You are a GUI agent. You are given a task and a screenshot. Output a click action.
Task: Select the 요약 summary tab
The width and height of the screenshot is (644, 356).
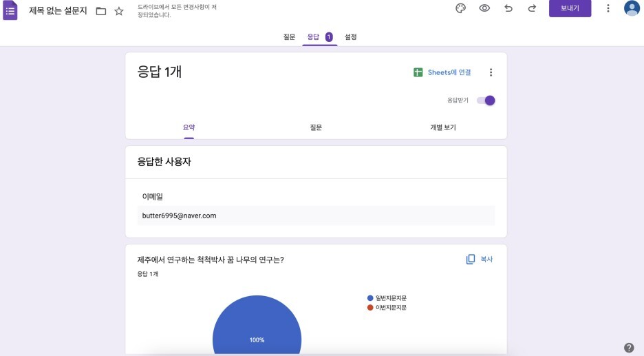[x=189, y=127]
